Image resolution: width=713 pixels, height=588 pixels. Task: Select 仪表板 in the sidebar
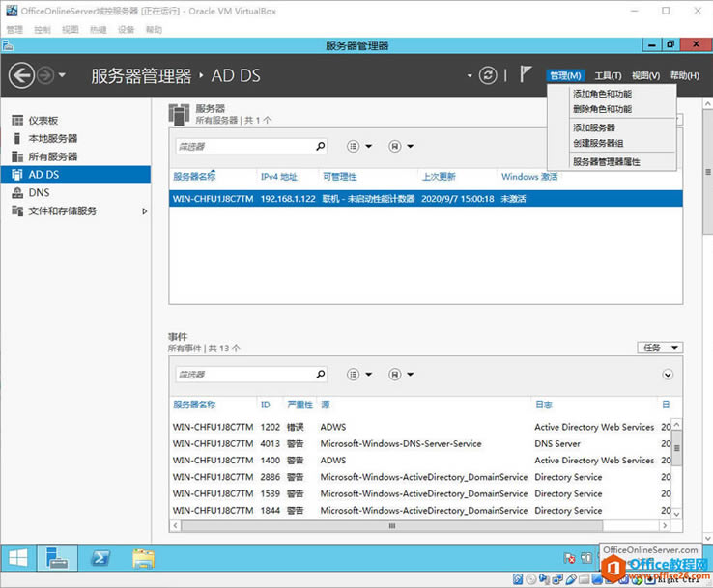pyautogui.click(x=75, y=121)
